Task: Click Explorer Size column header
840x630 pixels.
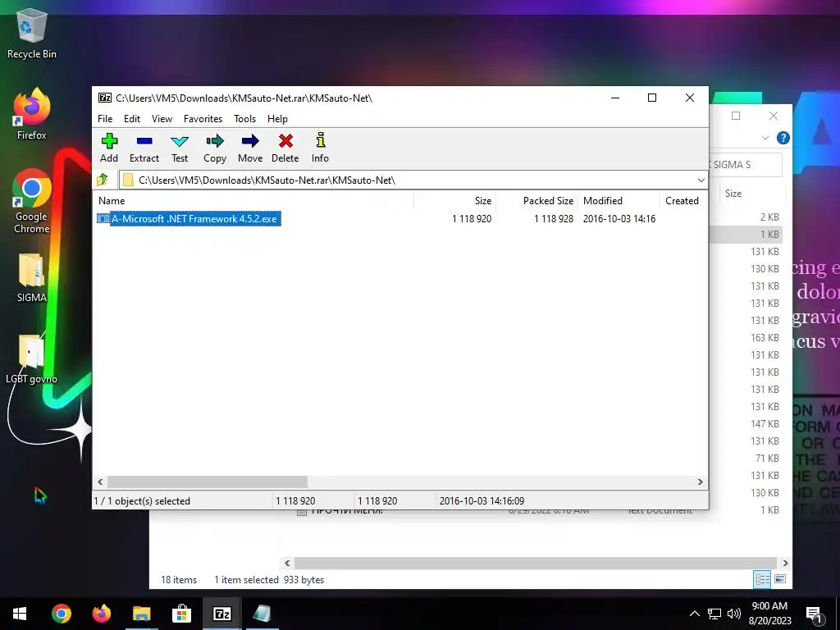Action: pyautogui.click(x=733, y=194)
